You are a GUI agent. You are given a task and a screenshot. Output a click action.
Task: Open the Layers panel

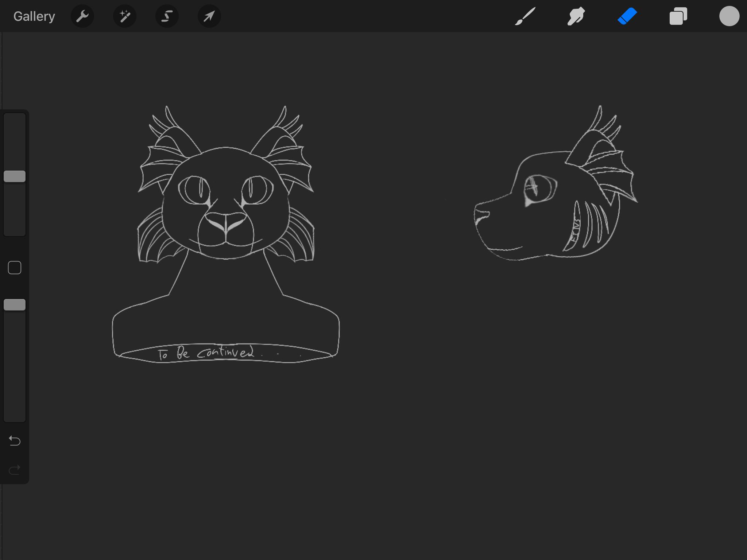[678, 16]
